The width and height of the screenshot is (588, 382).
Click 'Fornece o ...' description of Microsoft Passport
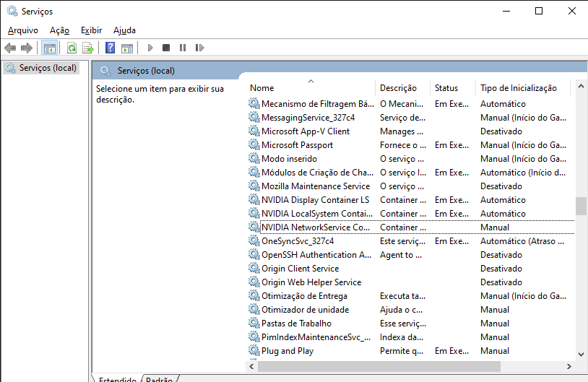(x=403, y=145)
